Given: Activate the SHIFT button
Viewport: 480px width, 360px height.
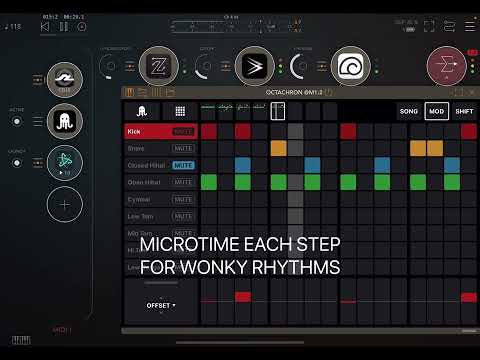Looking at the screenshot, I should tap(464, 111).
